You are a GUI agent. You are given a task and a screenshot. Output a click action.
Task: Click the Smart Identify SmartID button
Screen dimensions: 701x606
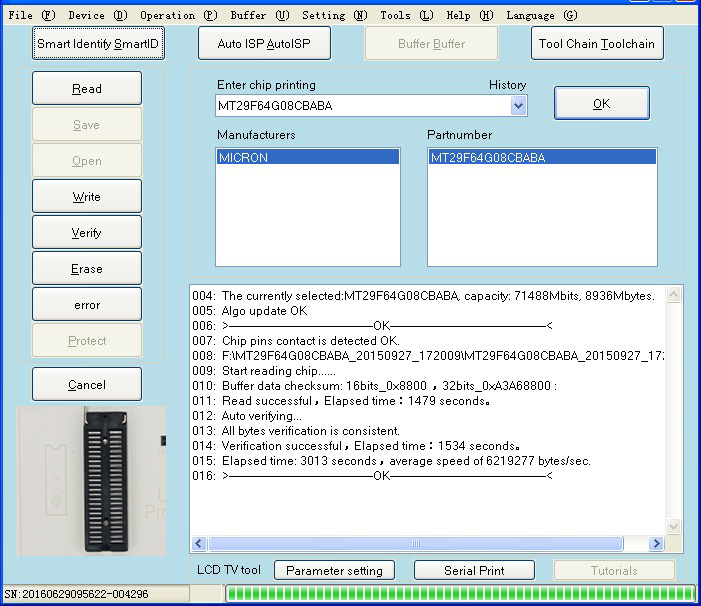[x=98, y=44]
